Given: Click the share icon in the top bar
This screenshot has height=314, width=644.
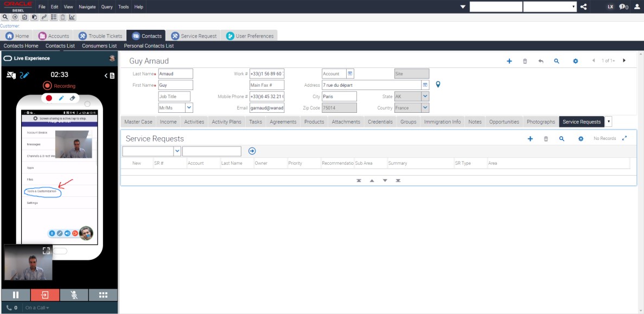Looking at the screenshot, I should (x=584, y=7).
